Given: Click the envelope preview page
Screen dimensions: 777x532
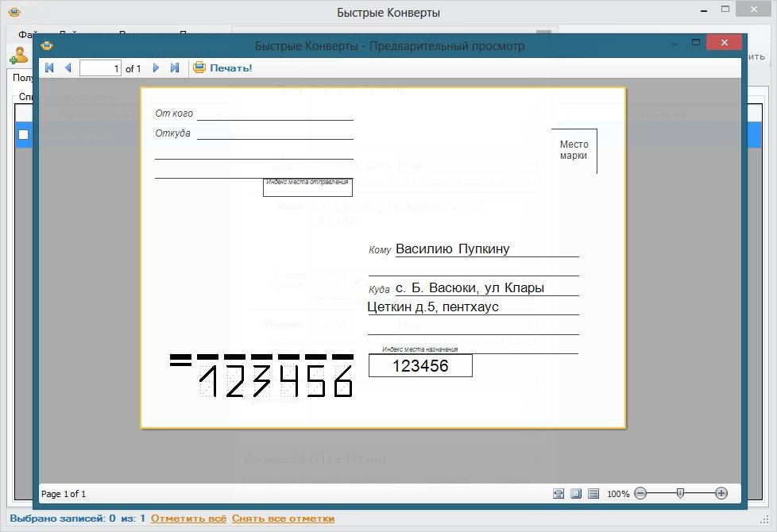Looking at the screenshot, I should [x=383, y=257].
